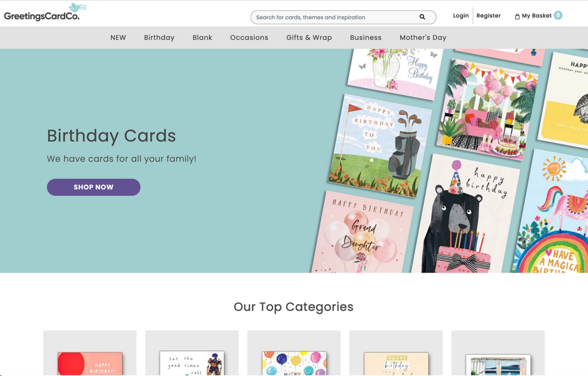Viewport: 588px width, 376px height.
Task: Open the Gifts & Wrap menu
Action: 309,38
